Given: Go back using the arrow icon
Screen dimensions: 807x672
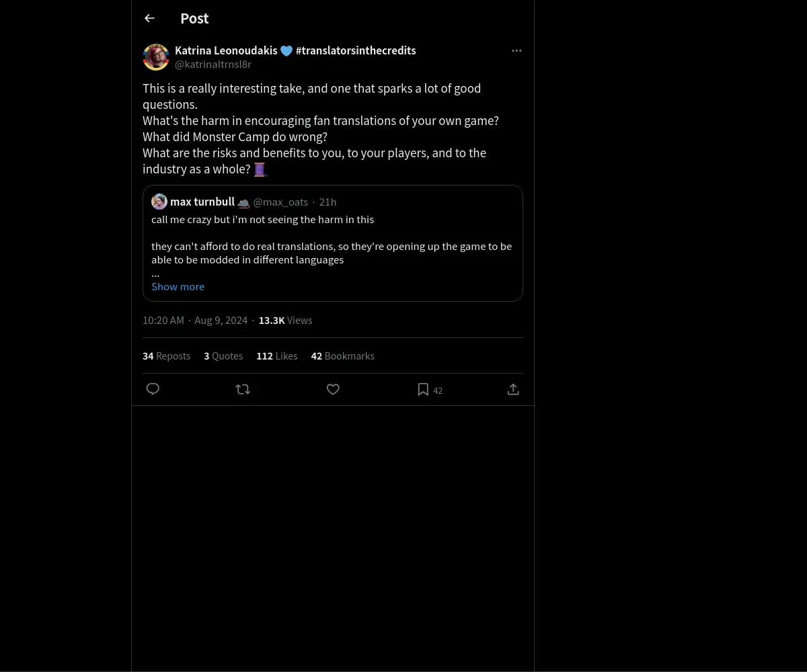Looking at the screenshot, I should (x=149, y=18).
